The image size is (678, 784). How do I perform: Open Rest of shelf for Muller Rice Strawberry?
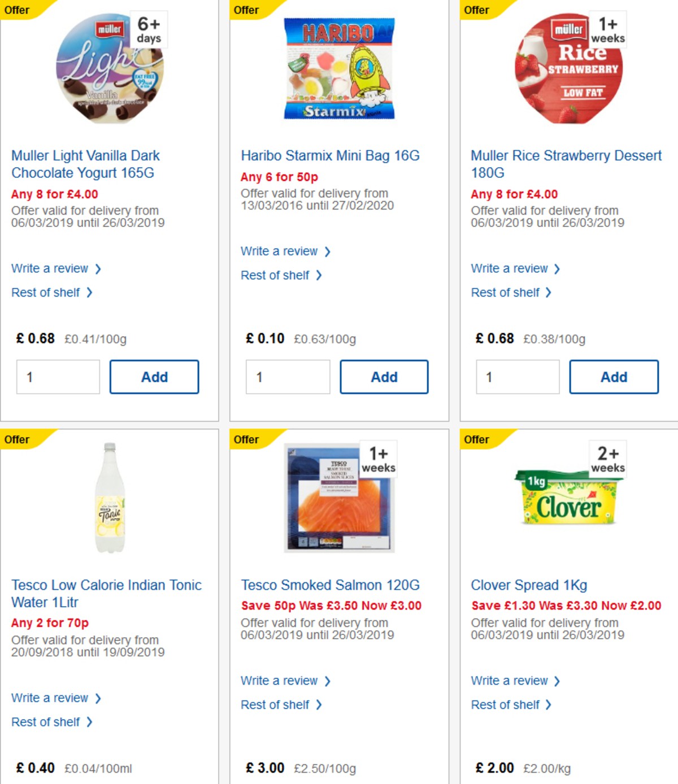coord(506,292)
